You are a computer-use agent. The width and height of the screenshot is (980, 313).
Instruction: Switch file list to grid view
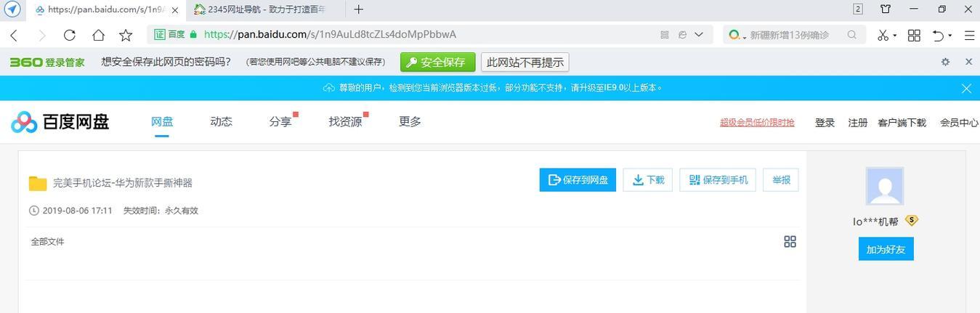point(790,242)
